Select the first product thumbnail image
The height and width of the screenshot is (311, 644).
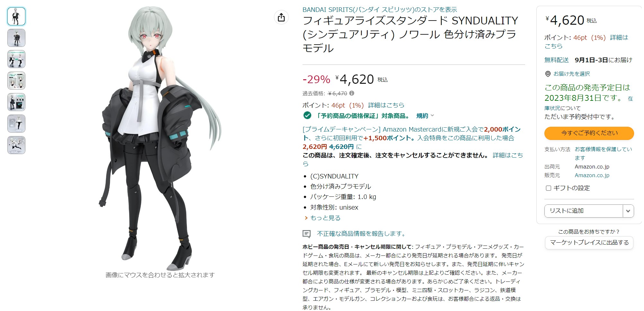coord(16,16)
